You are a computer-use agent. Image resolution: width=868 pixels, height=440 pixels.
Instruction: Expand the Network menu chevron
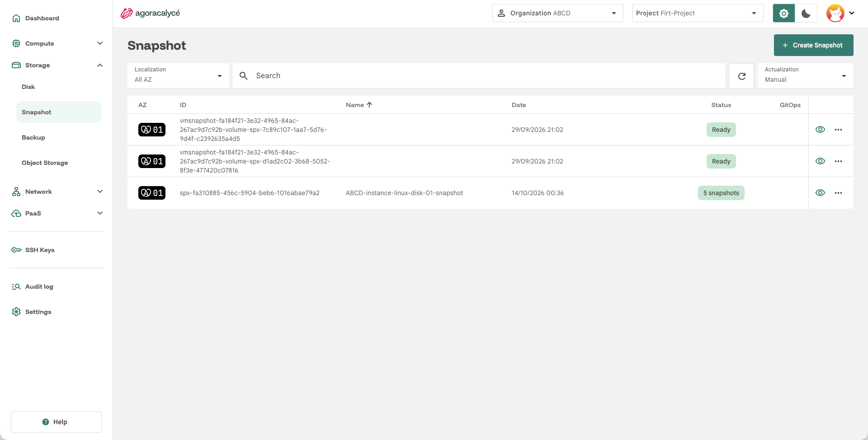[100, 192]
